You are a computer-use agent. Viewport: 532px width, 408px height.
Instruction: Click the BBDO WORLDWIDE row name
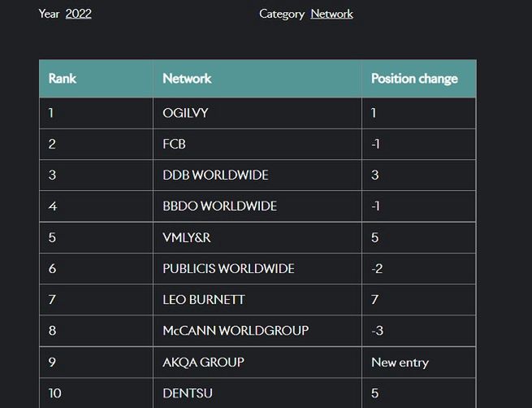pyautogui.click(x=219, y=206)
